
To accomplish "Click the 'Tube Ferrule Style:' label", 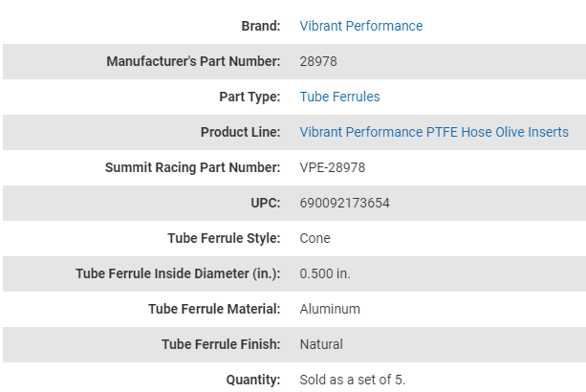I will pos(224,238).
